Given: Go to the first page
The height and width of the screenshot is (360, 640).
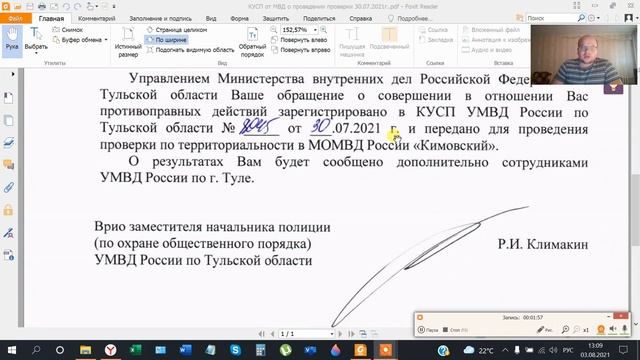Looking at the screenshot, I should (262, 334).
